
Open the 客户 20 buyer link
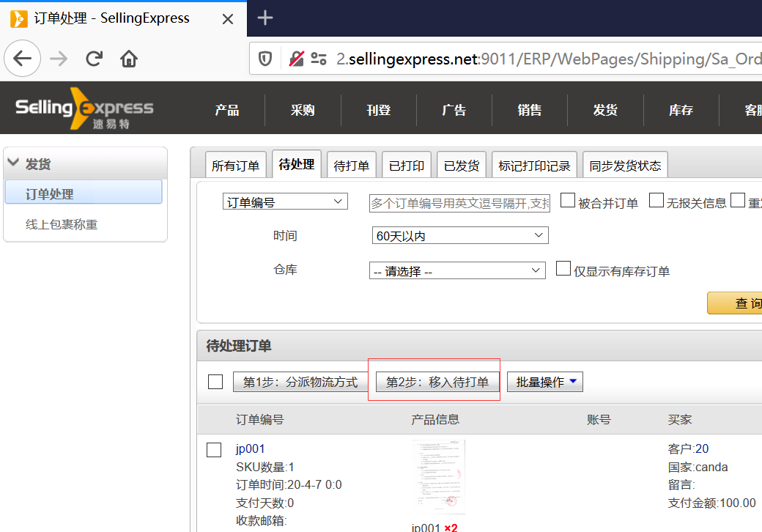point(702,448)
